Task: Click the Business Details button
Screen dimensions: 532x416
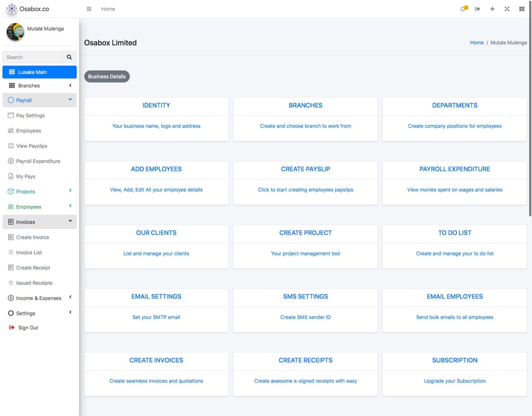Action: (x=107, y=76)
